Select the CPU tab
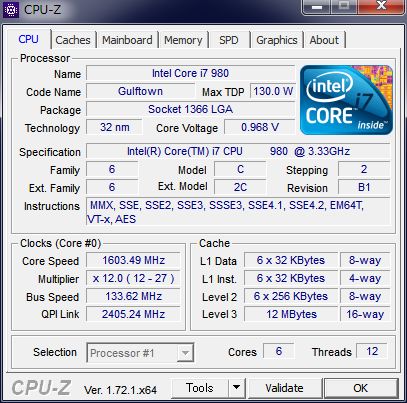The width and height of the screenshot is (407, 403). tap(29, 39)
